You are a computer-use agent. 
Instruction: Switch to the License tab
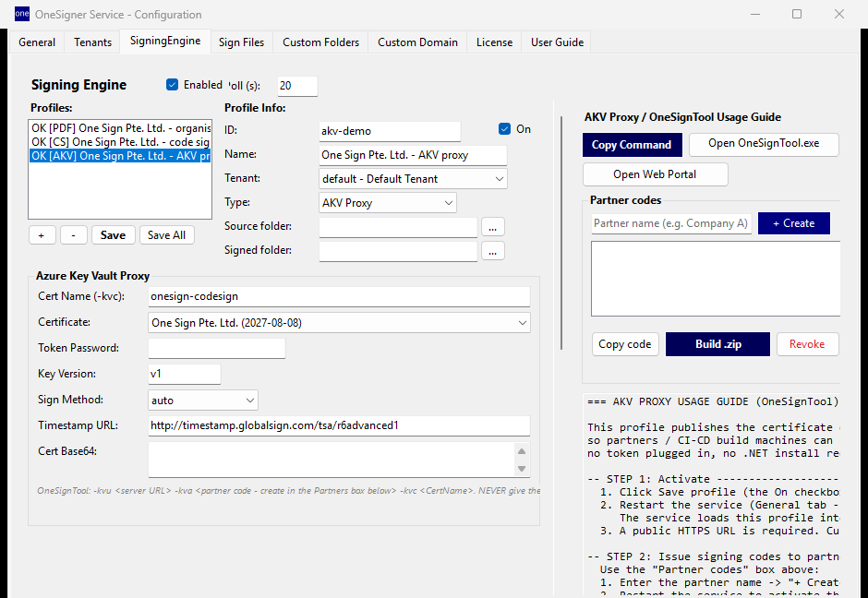coord(494,42)
